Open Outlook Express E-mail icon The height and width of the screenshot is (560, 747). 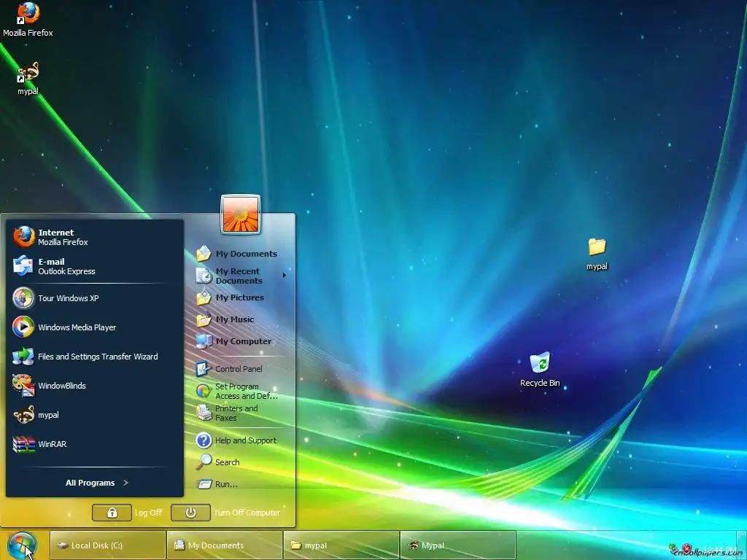pos(23,265)
